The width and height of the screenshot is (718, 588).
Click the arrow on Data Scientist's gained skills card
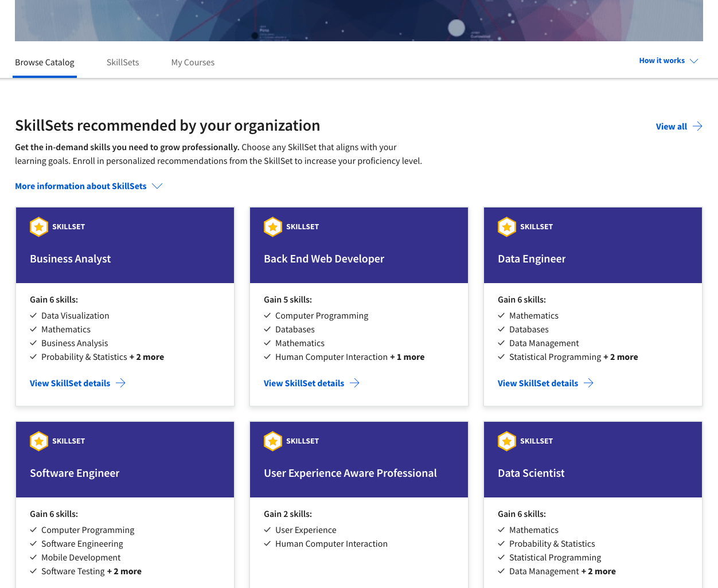click(x=588, y=585)
